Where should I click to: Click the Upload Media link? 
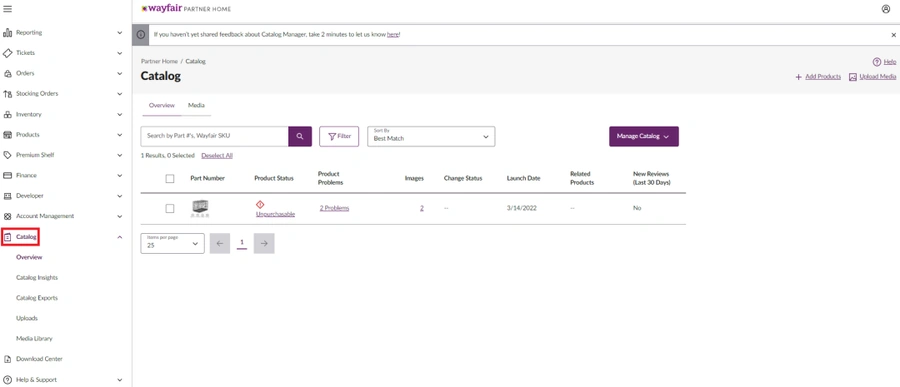pyautogui.click(x=878, y=77)
